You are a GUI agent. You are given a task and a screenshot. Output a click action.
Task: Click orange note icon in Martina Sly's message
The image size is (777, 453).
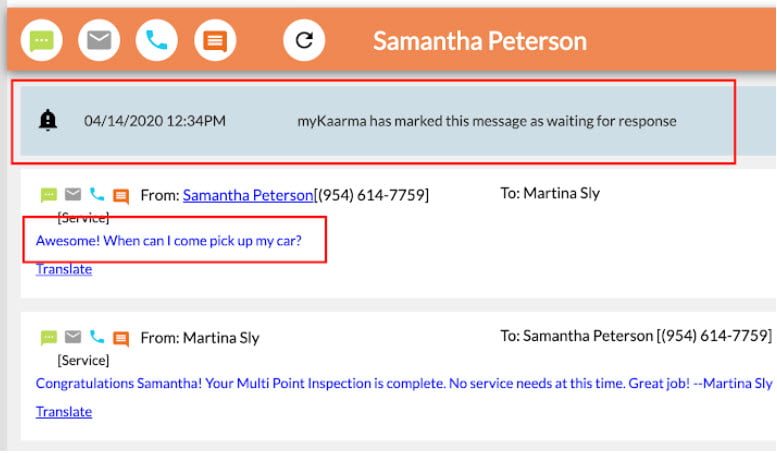click(121, 339)
